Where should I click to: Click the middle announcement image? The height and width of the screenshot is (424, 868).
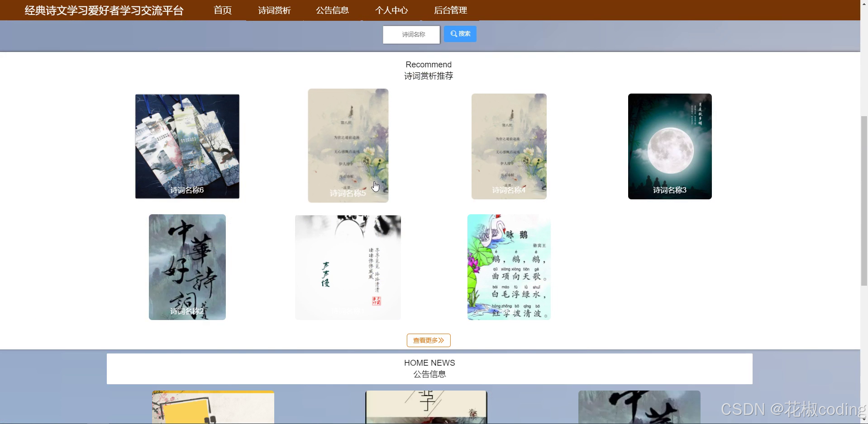click(x=425, y=407)
